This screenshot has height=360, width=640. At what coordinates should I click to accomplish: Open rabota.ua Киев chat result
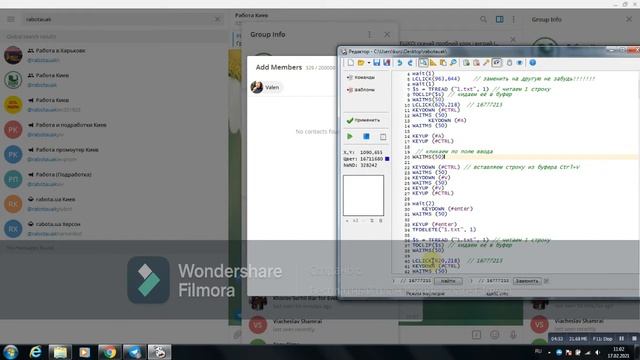[114, 204]
